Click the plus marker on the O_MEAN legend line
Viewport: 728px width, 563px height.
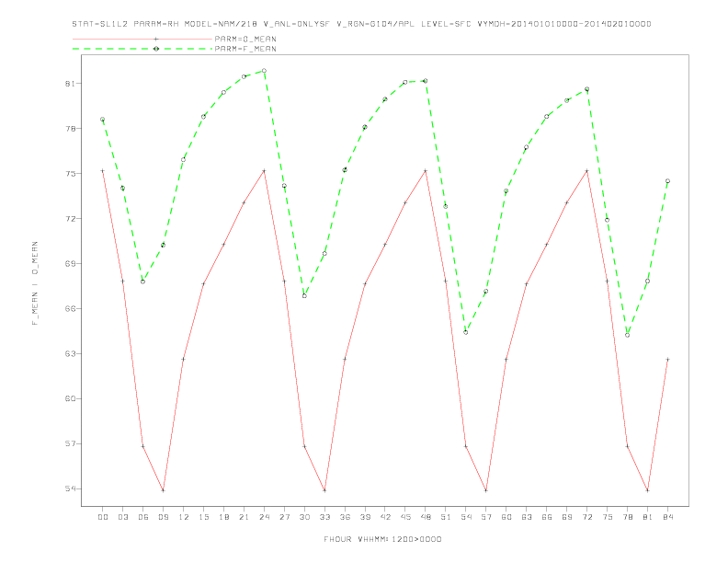[156, 39]
